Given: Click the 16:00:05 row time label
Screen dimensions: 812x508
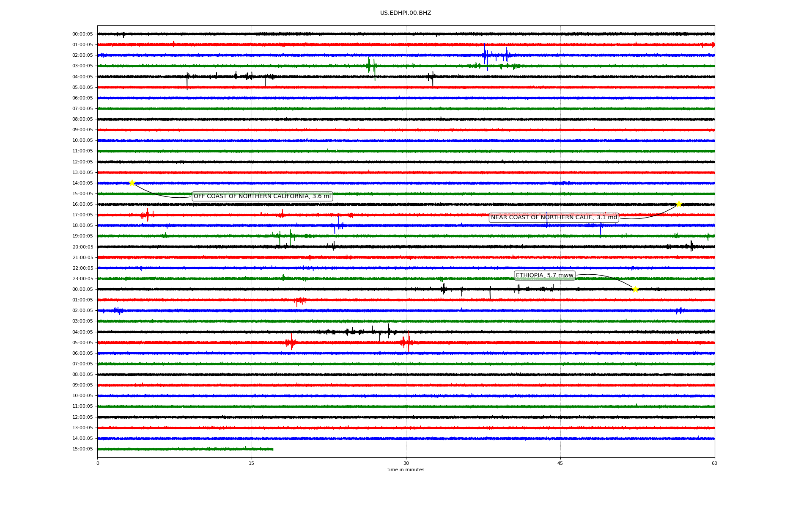Looking at the screenshot, I should point(82,204).
